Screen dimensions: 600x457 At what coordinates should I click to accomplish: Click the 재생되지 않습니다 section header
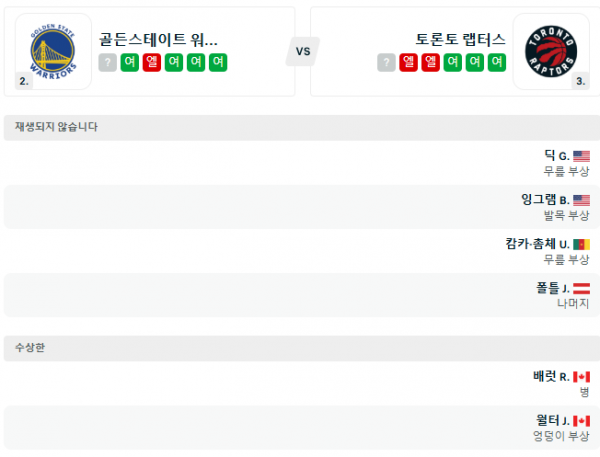coord(56,127)
